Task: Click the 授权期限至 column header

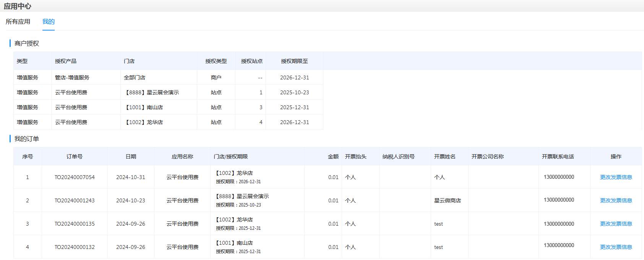Action: tap(294, 61)
